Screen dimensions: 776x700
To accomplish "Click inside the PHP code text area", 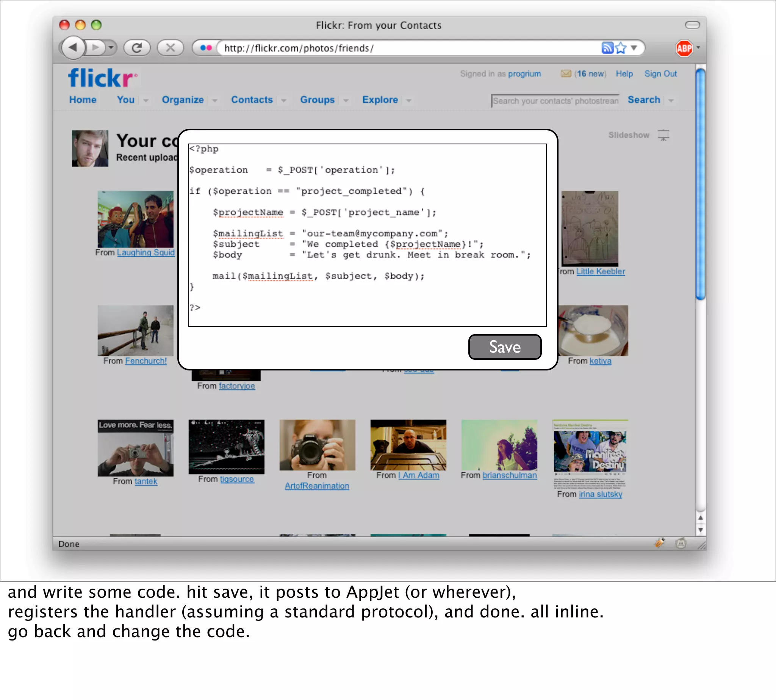I will pyautogui.click(x=368, y=235).
